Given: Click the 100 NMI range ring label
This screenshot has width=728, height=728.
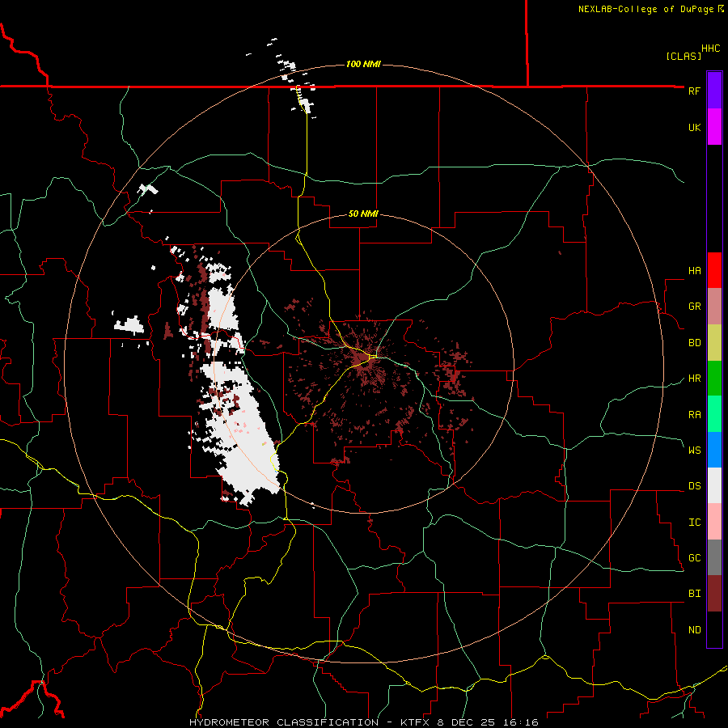Looking at the screenshot, I should 363,64.
